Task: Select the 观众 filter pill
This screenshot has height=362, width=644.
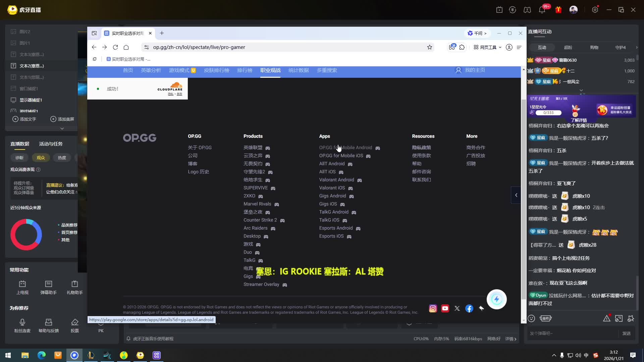Action: click(x=41, y=158)
